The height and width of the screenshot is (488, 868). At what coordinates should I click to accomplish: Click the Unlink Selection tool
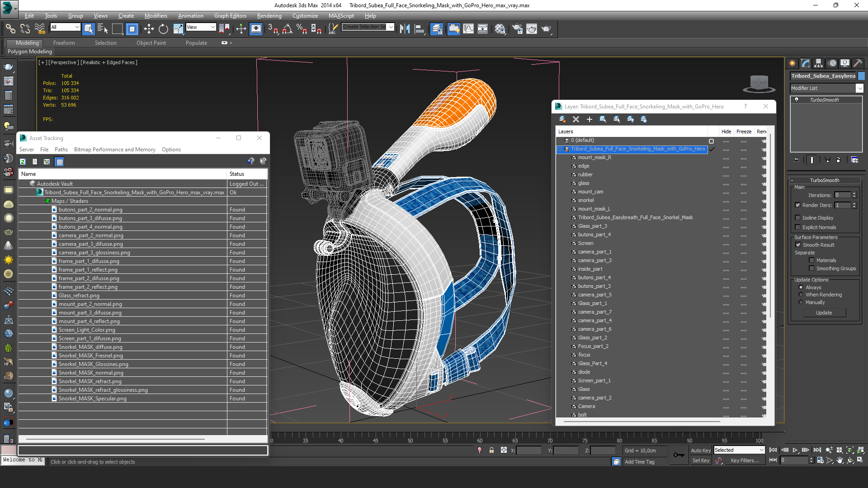[25, 29]
